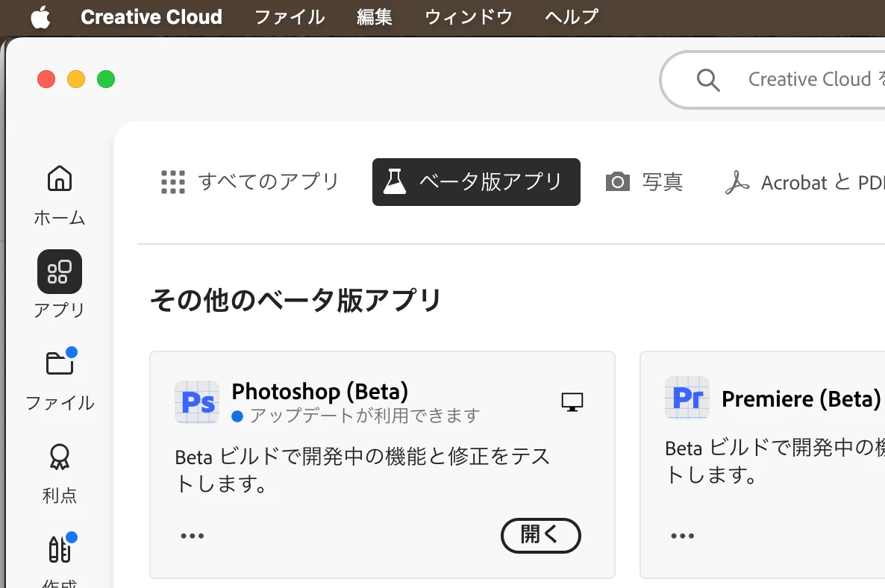
Task: Focus the Creative Cloud search field
Action: (772, 80)
